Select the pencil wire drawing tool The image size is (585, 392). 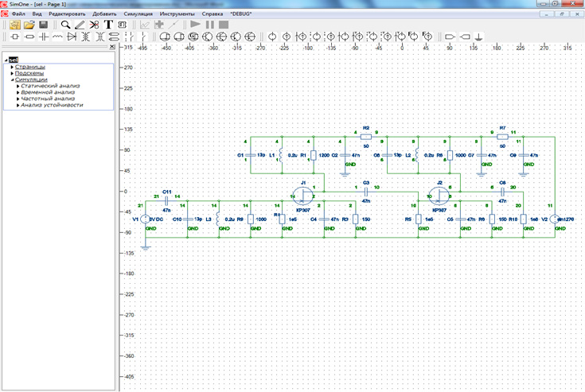pos(80,25)
